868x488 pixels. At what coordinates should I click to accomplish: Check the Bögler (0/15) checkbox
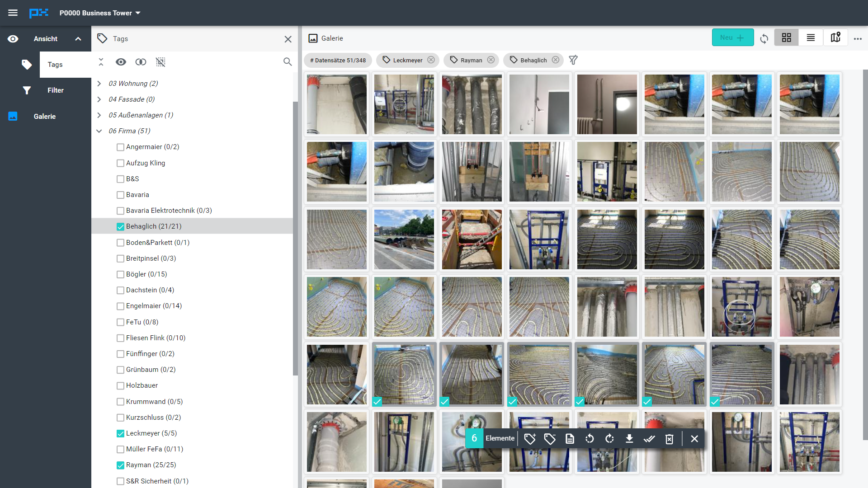120,275
